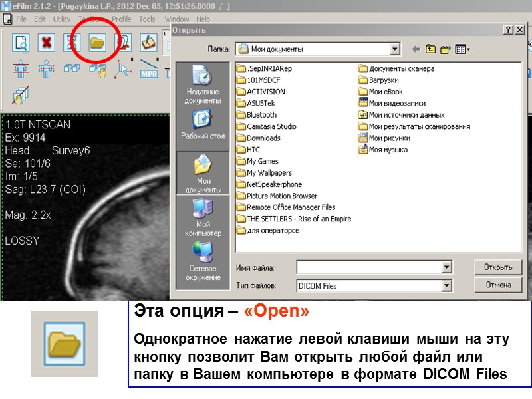This screenshot has width=532, height=399.
Task: Open the Window menu
Action: [176, 19]
